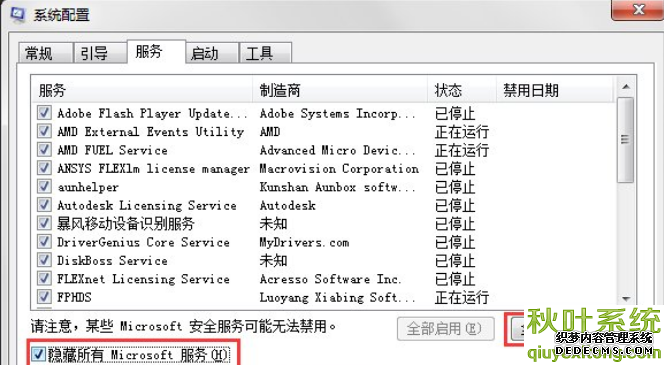
Task: Click Acresso Software Inc. cell
Action: click(330, 279)
